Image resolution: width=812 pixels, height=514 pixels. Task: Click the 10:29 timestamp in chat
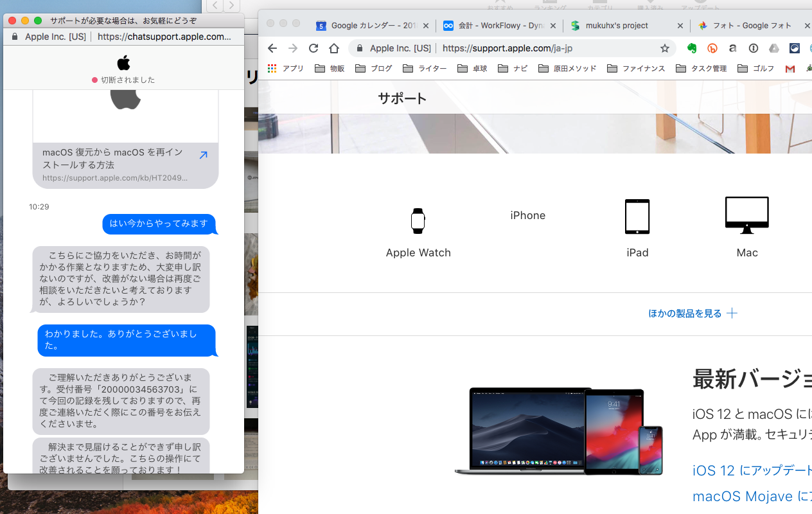39,207
